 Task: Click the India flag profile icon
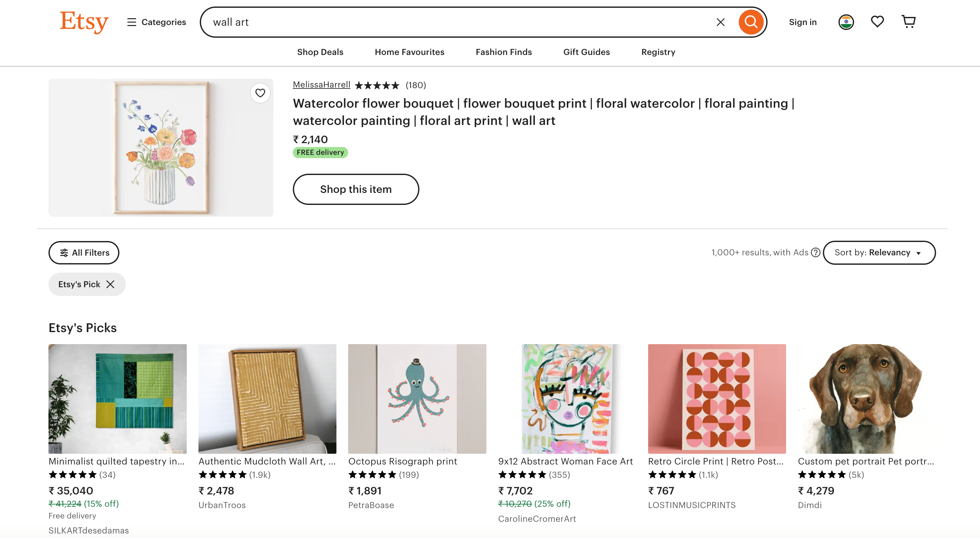pos(846,22)
